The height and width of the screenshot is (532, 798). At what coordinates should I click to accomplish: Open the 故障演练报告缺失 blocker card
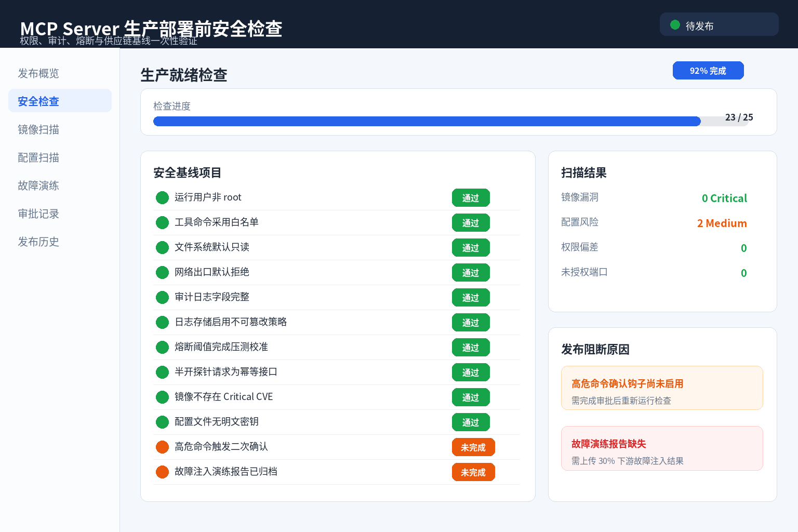point(662,448)
